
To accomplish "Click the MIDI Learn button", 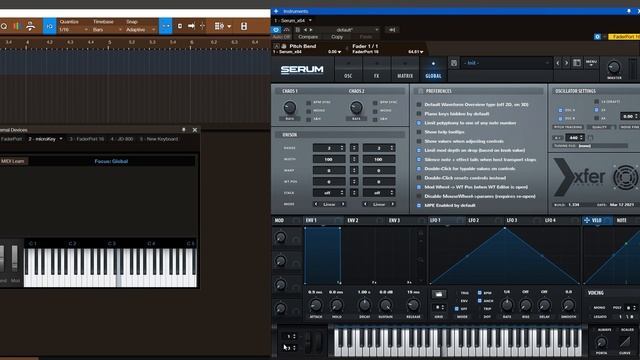I will pyautogui.click(x=13, y=161).
